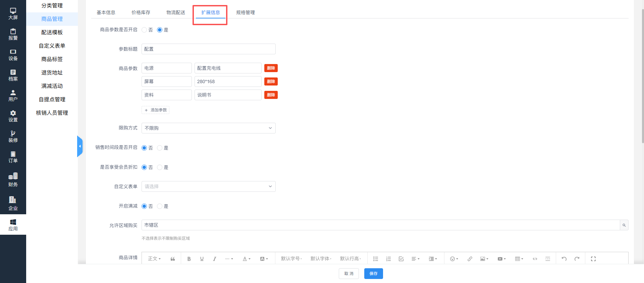Image resolution: width=644 pixels, height=283 pixels.
Task: Set 商品参数是否开启 to 是
Action: click(x=160, y=30)
